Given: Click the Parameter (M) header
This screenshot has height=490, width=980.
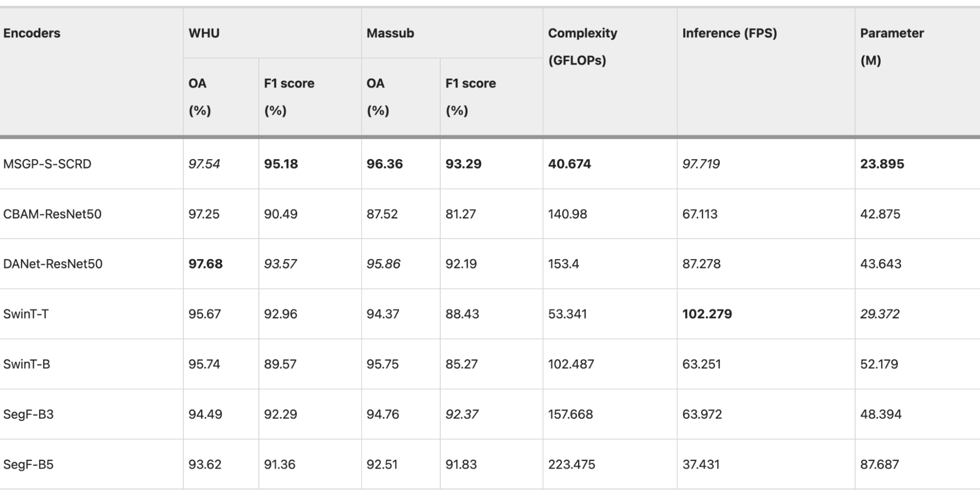Looking at the screenshot, I should coord(892,47).
